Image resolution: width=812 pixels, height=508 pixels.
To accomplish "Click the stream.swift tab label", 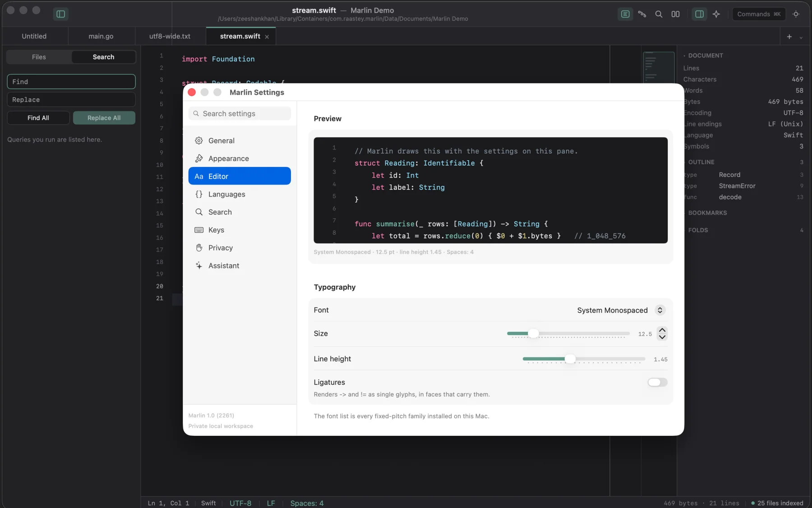I will pyautogui.click(x=240, y=37).
